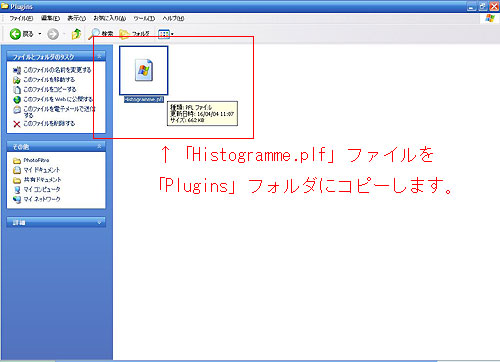Click このファイルを電子メールで送信する link
The image size is (500, 362).
(59, 112)
